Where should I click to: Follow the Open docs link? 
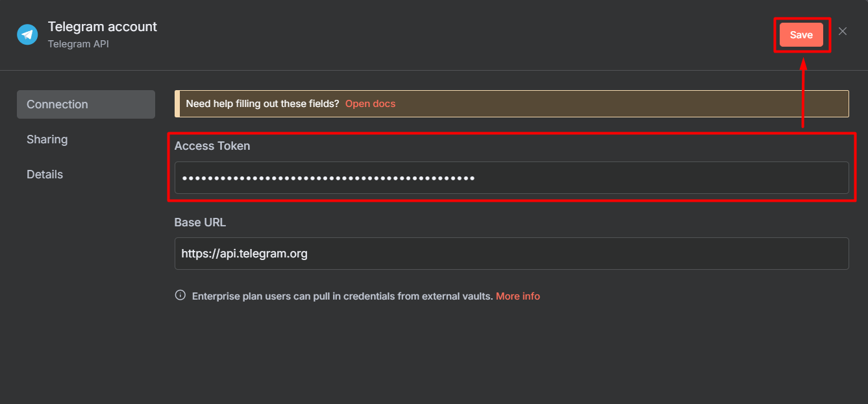click(x=370, y=104)
